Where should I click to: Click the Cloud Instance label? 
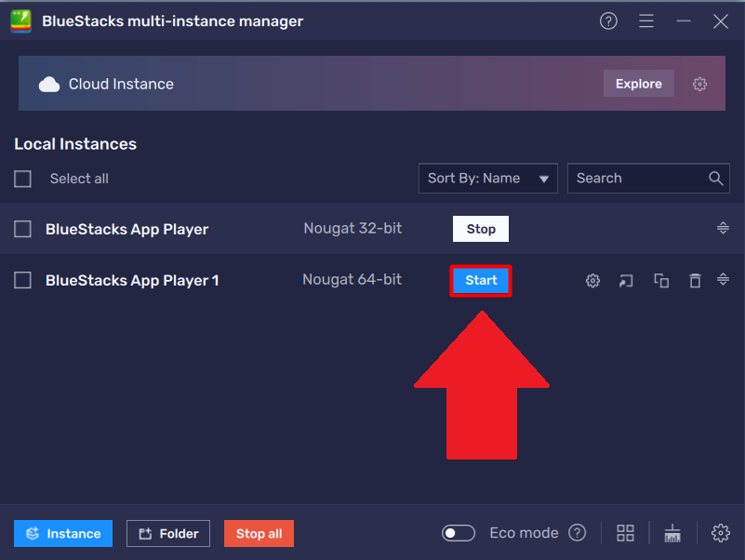click(x=121, y=84)
